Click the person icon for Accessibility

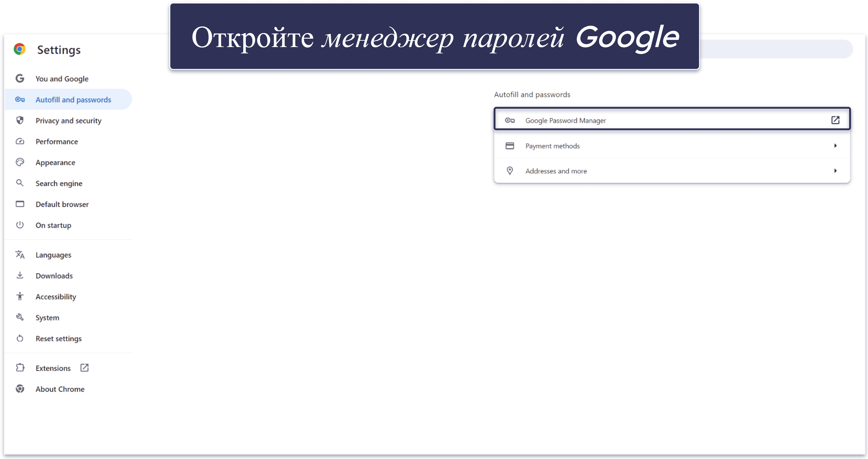click(x=20, y=296)
